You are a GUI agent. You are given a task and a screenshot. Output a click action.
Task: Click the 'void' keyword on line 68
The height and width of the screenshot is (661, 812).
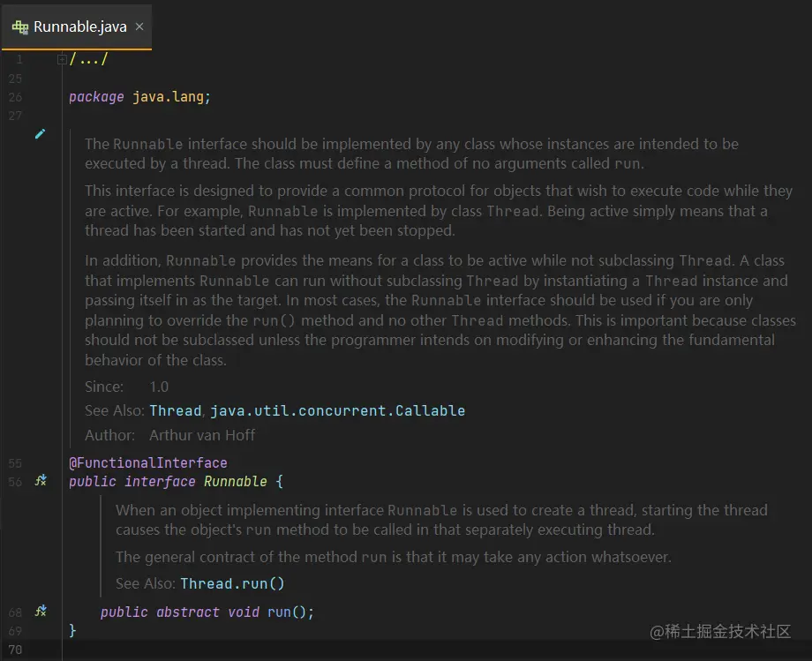point(244,612)
